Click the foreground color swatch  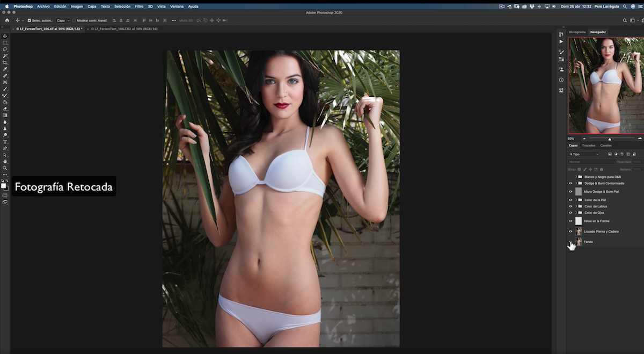point(4,186)
